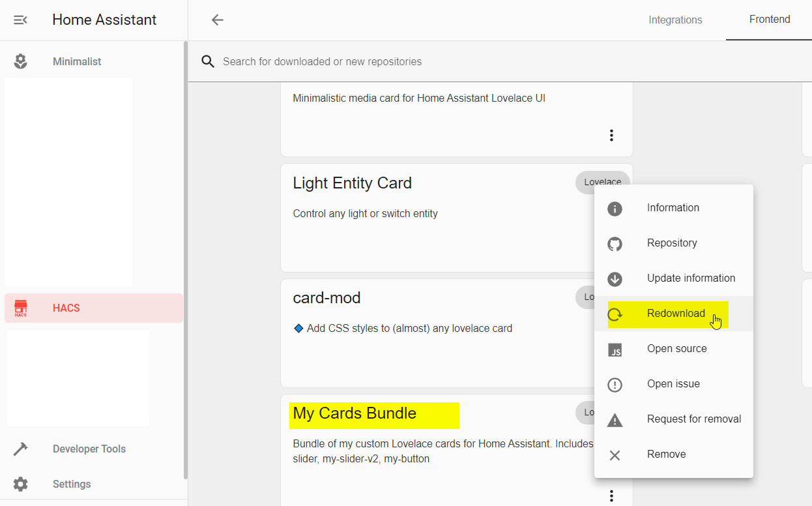
Task: Open the Light Entity Card title
Action: click(x=353, y=183)
